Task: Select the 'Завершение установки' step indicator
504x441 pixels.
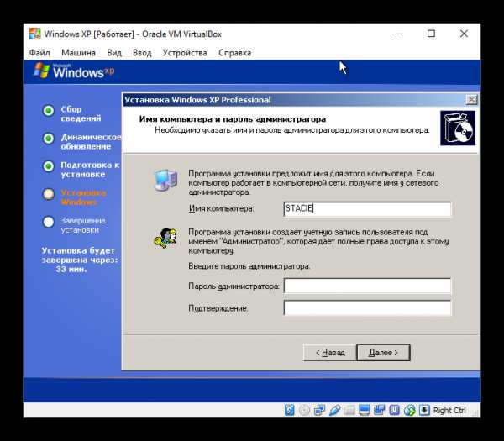Action: coord(49,222)
